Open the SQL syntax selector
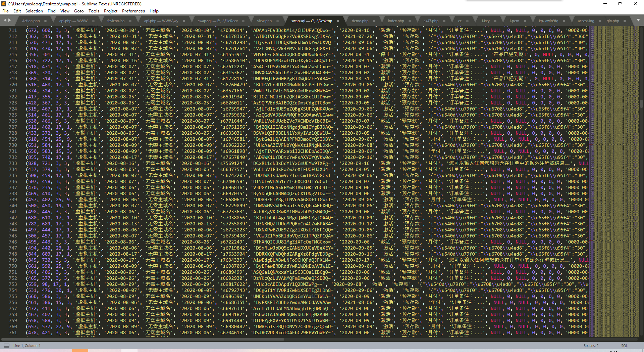 624,346
